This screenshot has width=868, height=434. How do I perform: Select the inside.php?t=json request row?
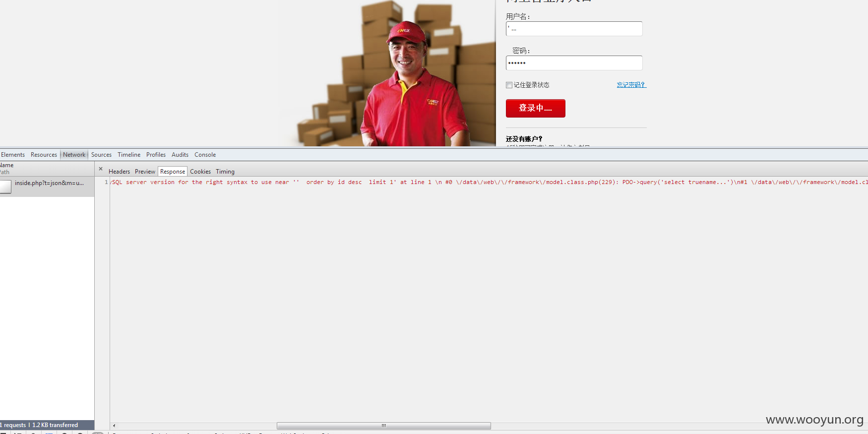47,186
